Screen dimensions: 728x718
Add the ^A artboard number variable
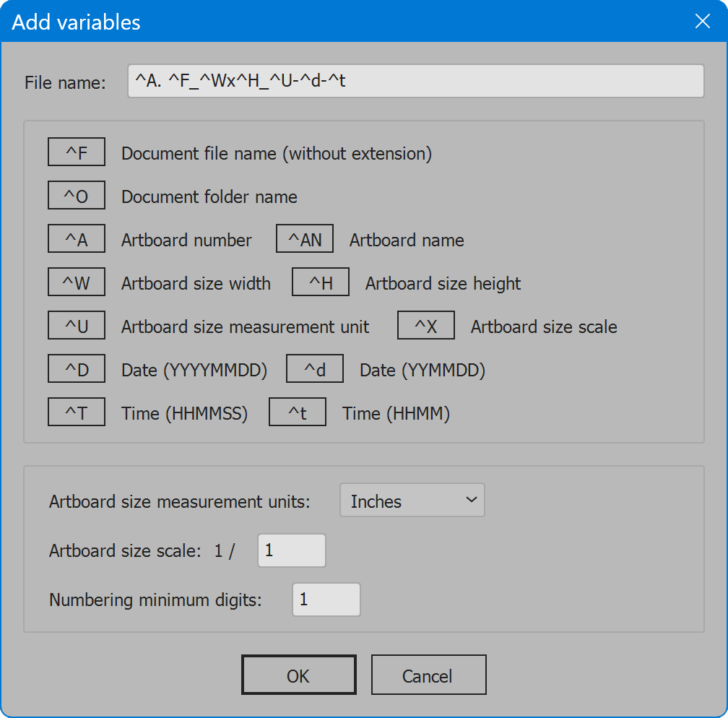[x=77, y=240]
